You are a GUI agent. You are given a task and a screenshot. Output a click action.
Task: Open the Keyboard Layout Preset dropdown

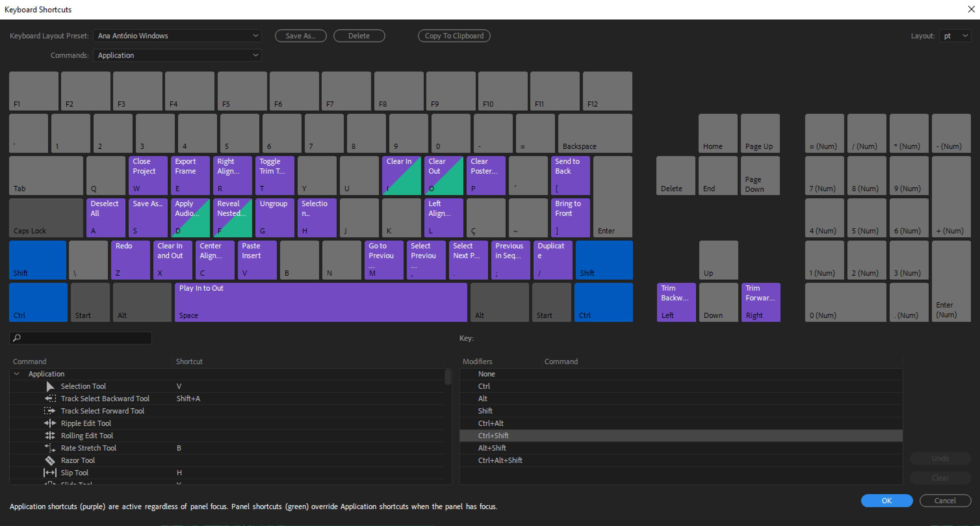click(x=177, y=36)
